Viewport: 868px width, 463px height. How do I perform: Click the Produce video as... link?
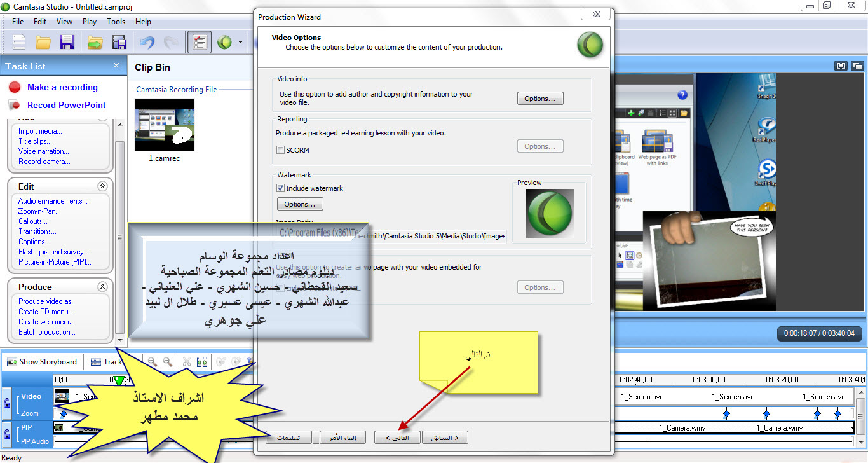[48, 301]
